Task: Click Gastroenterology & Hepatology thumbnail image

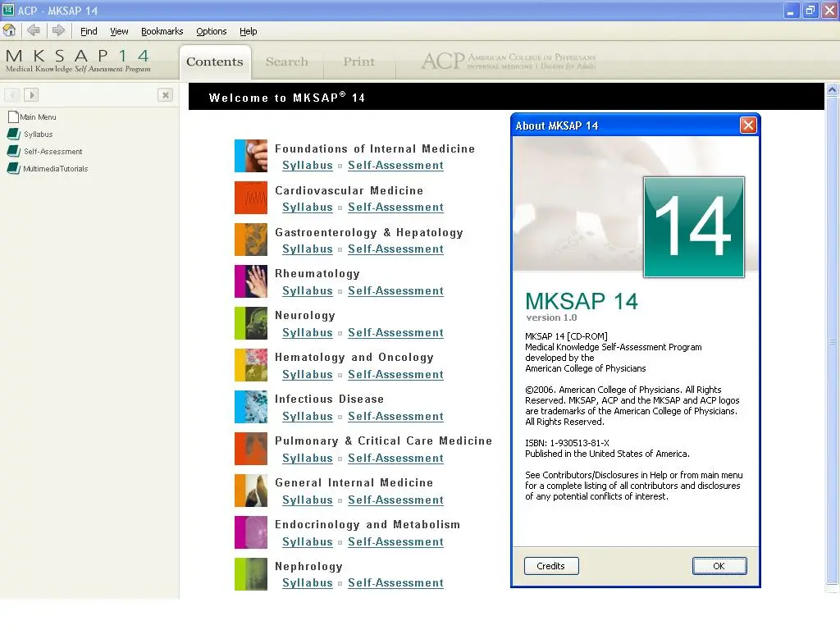Action: (x=251, y=240)
